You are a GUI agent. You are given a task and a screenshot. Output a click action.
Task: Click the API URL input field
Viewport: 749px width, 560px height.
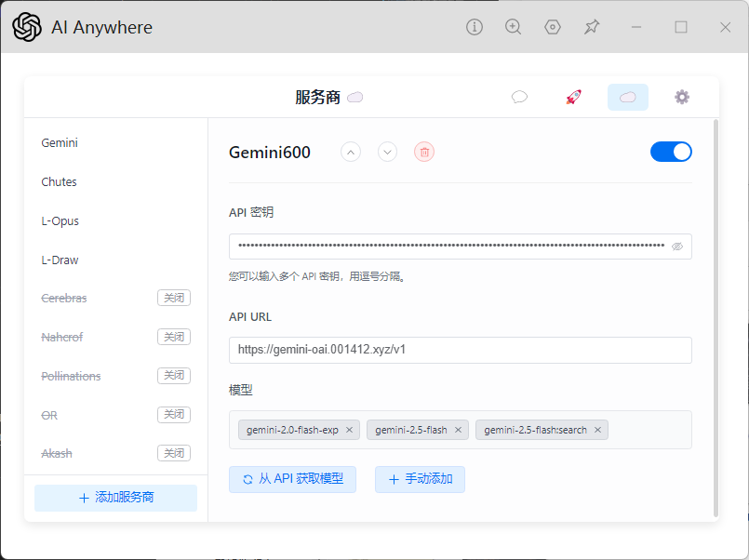click(460, 350)
